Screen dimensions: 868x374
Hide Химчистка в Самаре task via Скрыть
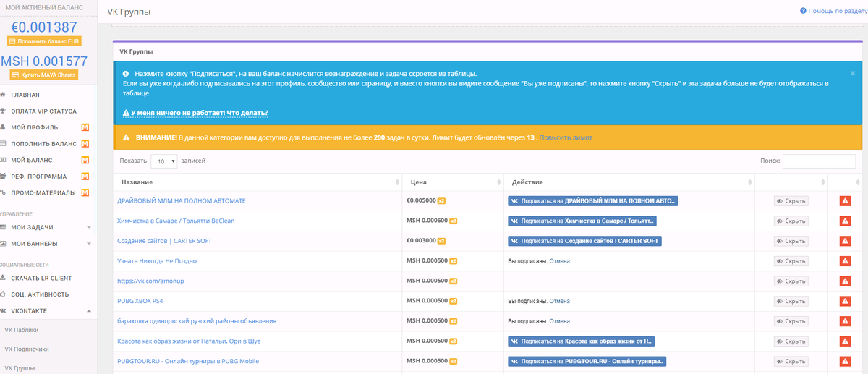(791, 221)
